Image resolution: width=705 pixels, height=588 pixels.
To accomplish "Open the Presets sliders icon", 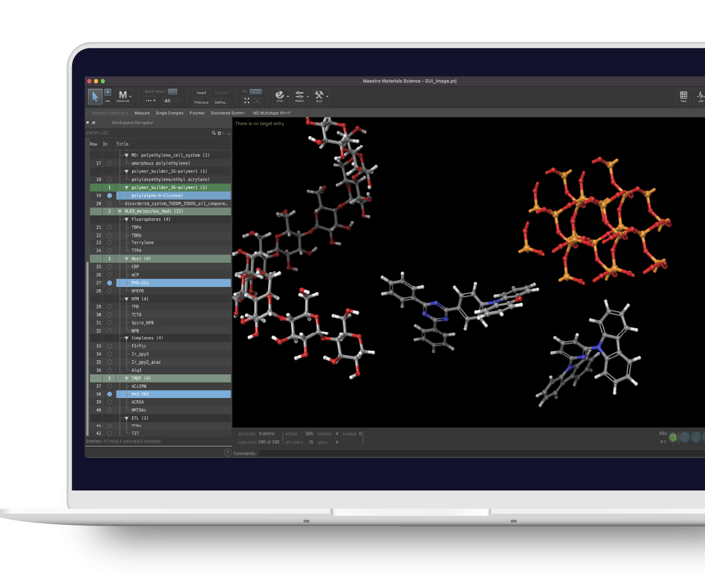I will [x=299, y=96].
